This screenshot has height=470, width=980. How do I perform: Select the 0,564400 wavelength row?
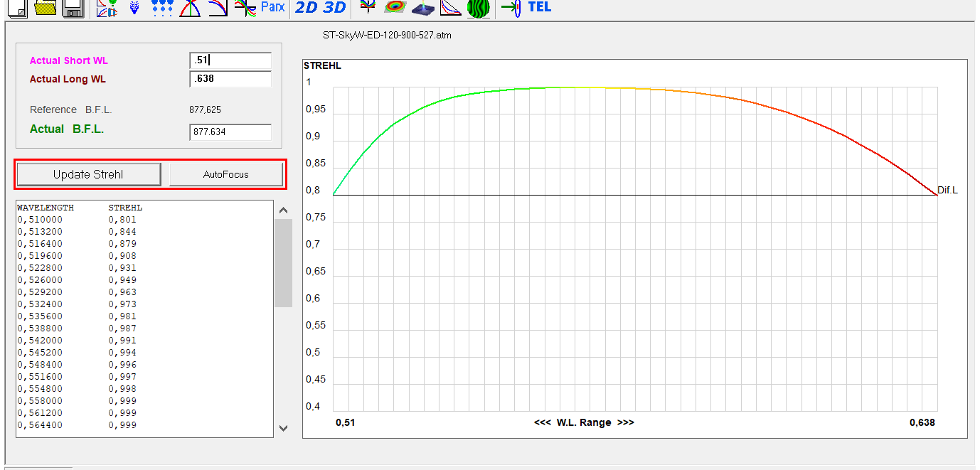click(x=144, y=425)
